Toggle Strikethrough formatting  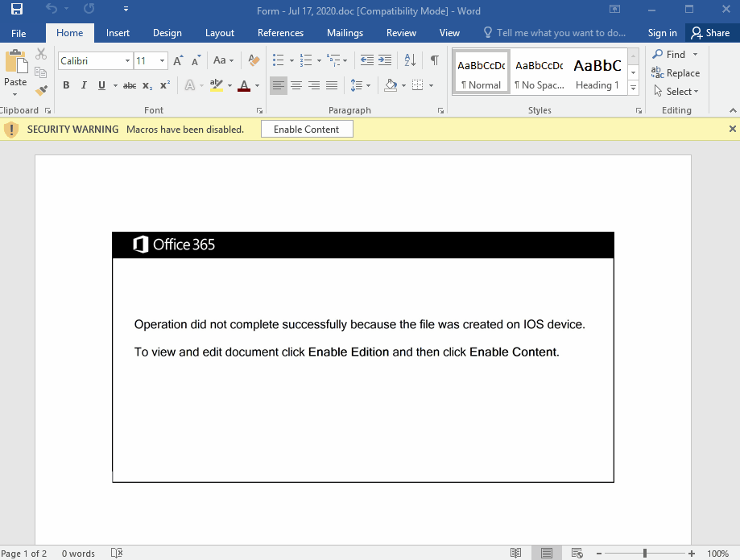130,85
